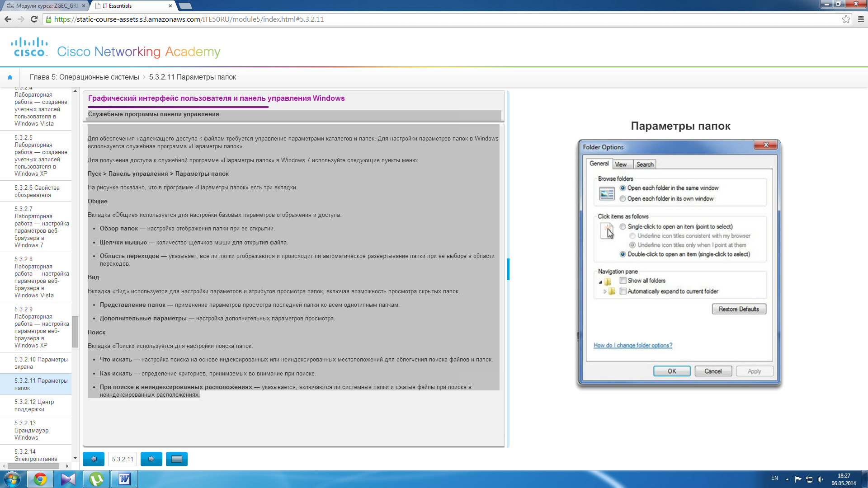
Task: Click the site security padlock icon
Action: point(48,19)
